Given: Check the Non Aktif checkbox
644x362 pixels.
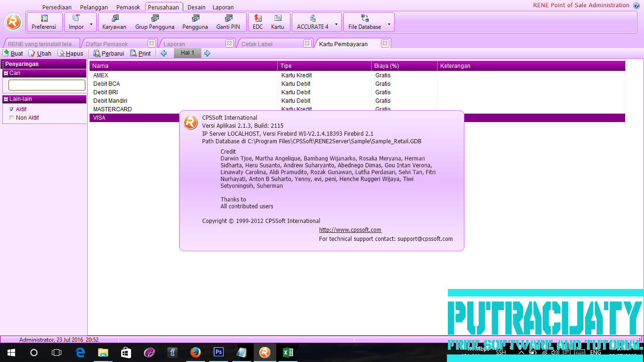Looking at the screenshot, I should pyautogui.click(x=12, y=118).
